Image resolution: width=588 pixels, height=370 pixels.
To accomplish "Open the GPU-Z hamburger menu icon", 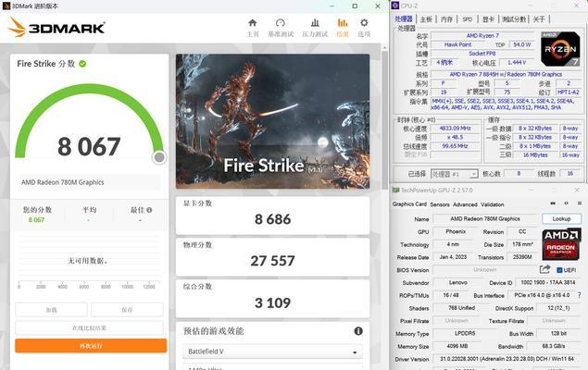I will [x=580, y=203].
